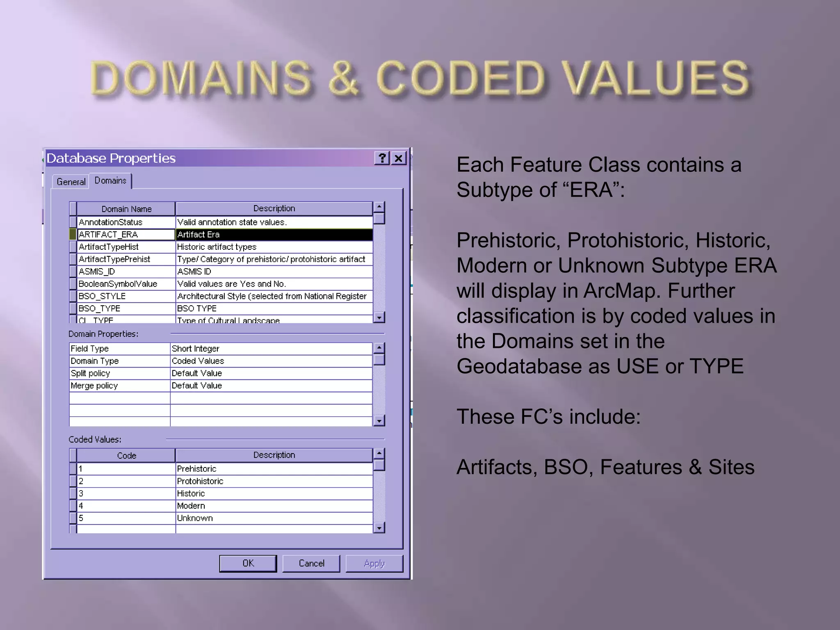The width and height of the screenshot is (840, 630).
Task: Select code 3 cell
Action: click(x=126, y=493)
